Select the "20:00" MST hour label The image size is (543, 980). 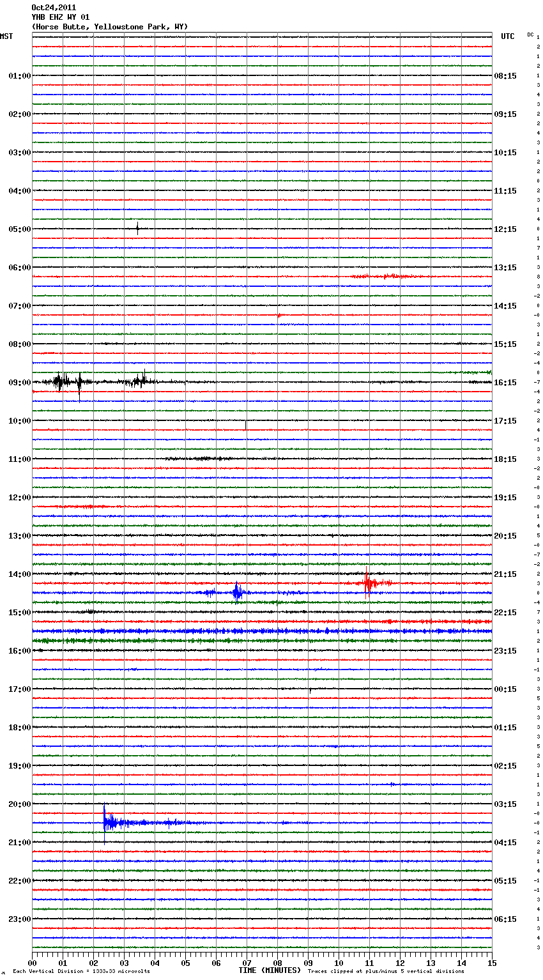(x=20, y=804)
